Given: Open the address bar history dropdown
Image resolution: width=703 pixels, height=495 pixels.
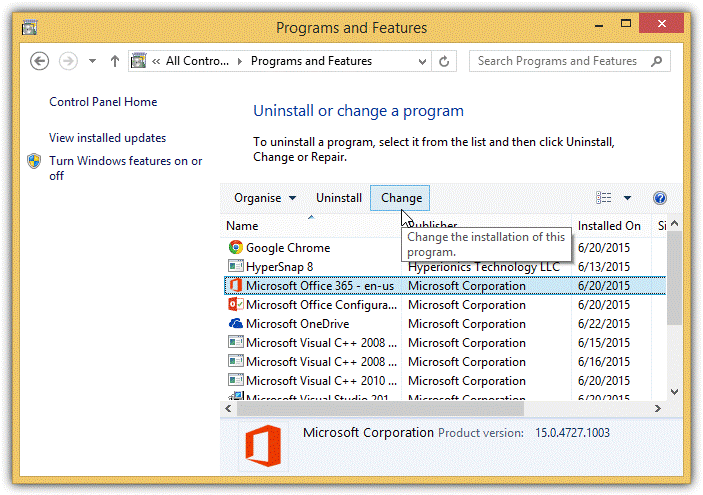Looking at the screenshot, I should (422, 61).
